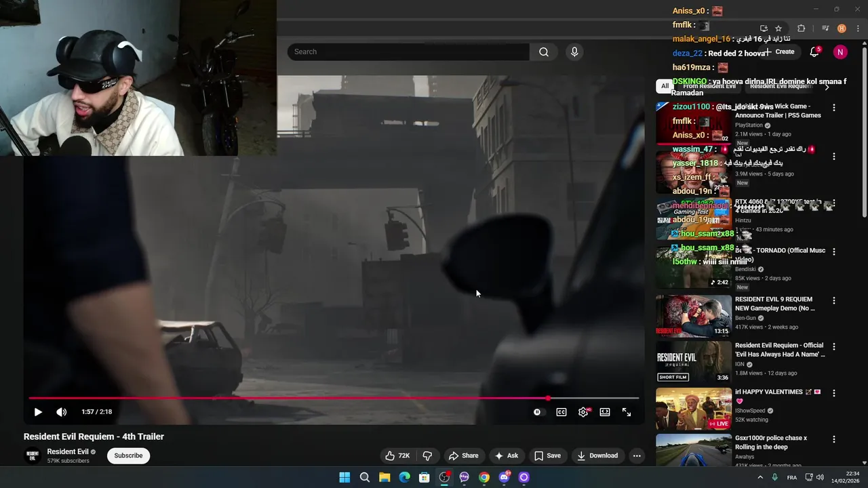The image size is (868, 488).
Task: Switch the FRA keyboard language indicator
Action: 792,477
